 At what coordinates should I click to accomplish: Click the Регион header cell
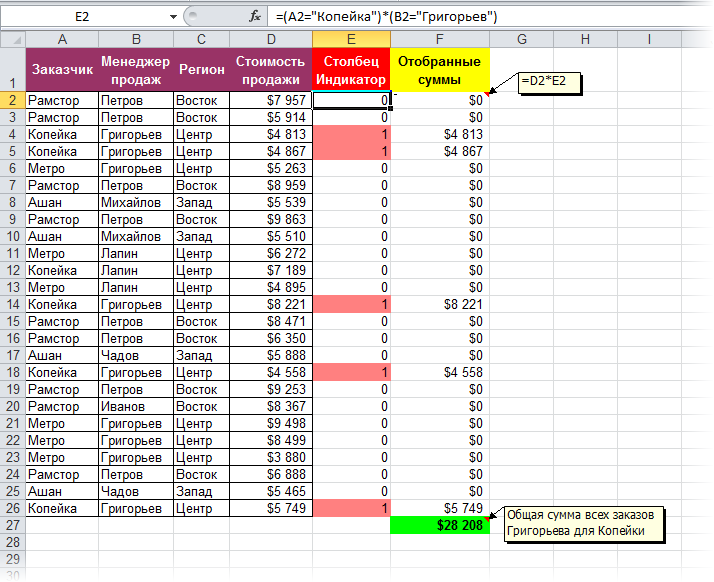click(201, 70)
